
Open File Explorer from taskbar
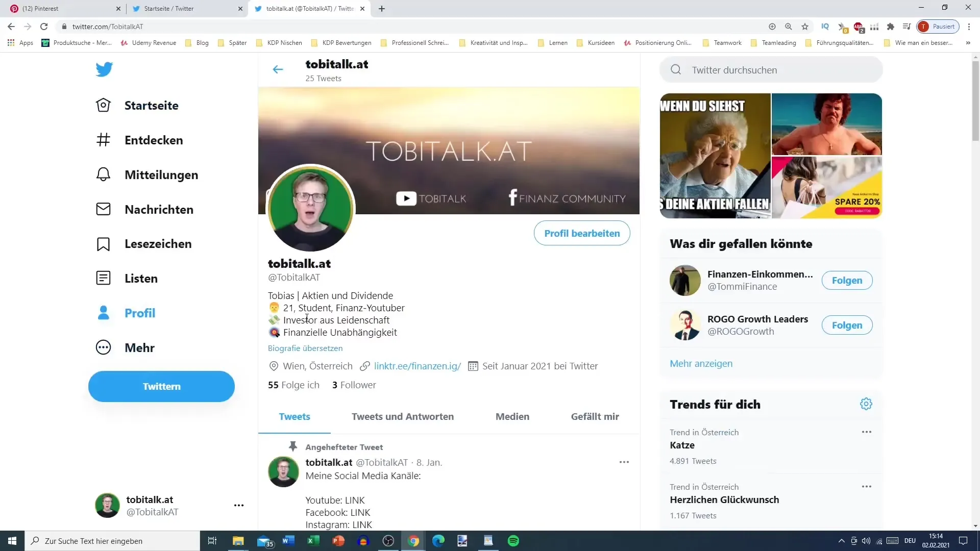click(238, 541)
